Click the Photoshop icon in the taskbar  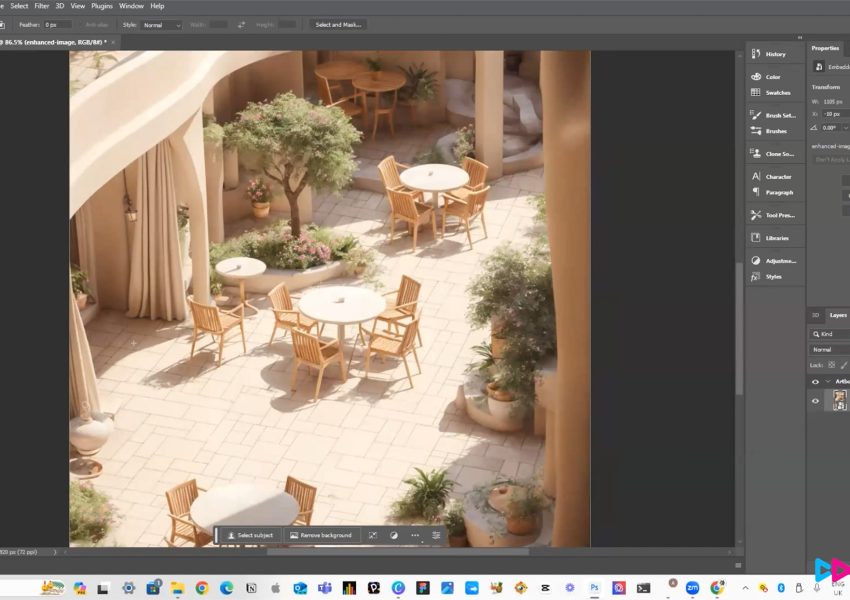594,588
